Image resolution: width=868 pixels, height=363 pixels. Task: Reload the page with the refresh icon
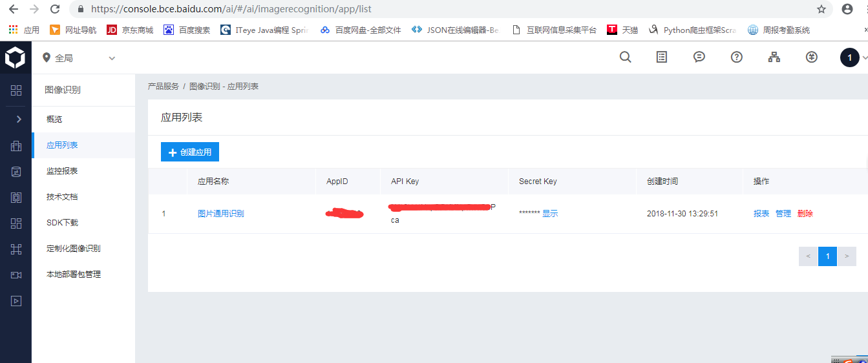pos(56,9)
